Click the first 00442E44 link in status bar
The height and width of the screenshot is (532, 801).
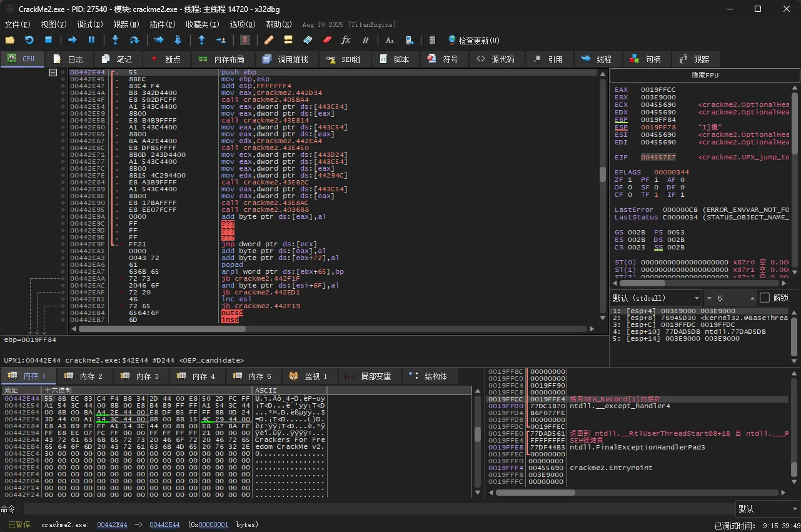[x=112, y=524]
